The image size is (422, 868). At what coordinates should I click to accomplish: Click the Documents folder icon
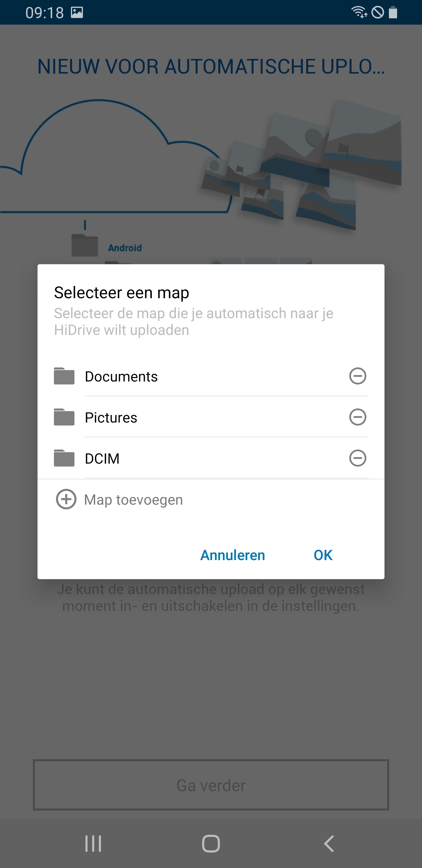click(x=64, y=377)
